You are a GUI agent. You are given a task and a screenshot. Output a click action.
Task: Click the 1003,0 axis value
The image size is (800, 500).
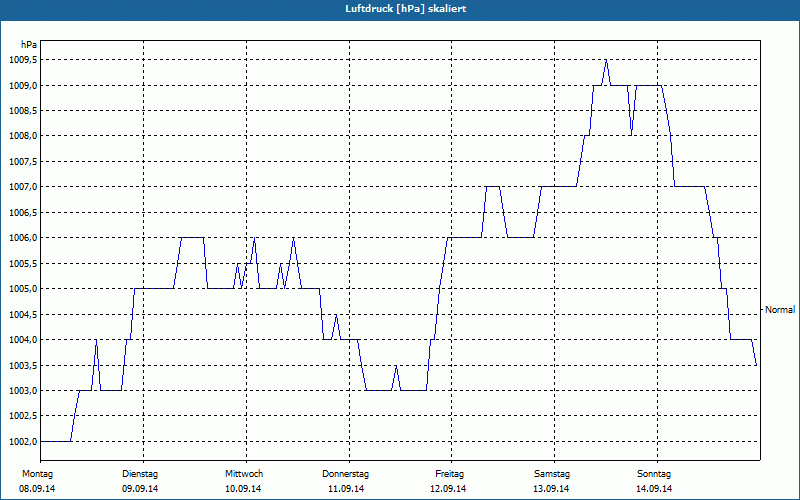(23, 391)
